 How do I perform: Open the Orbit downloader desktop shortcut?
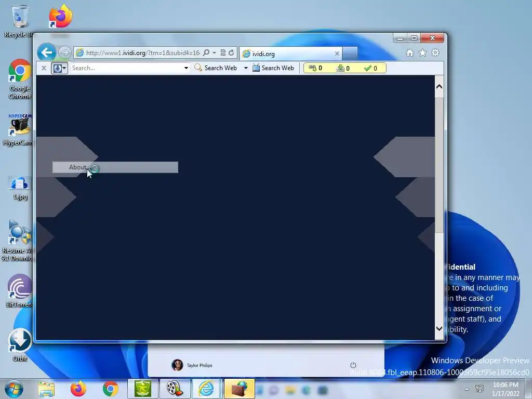20,345
